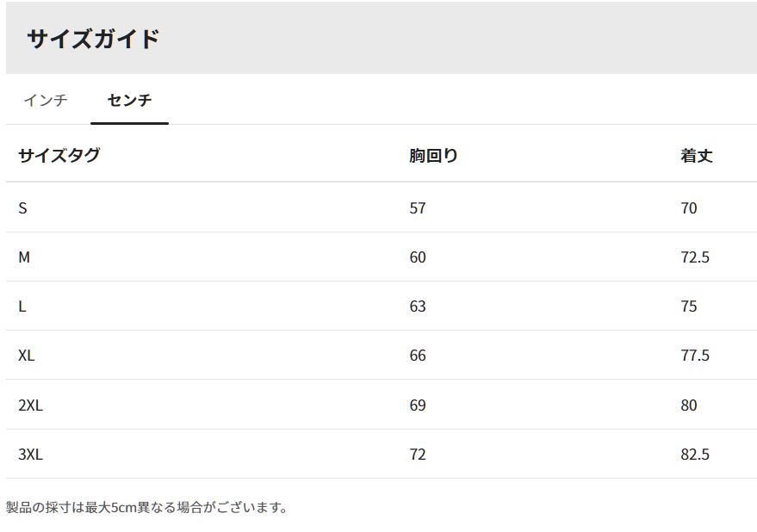Click the 着丈 column header
Image resolution: width=757 pixels, height=532 pixels.
tap(696, 156)
